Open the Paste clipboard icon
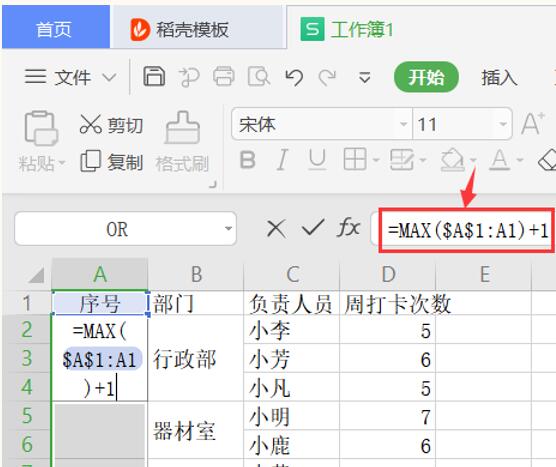 click(41, 128)
